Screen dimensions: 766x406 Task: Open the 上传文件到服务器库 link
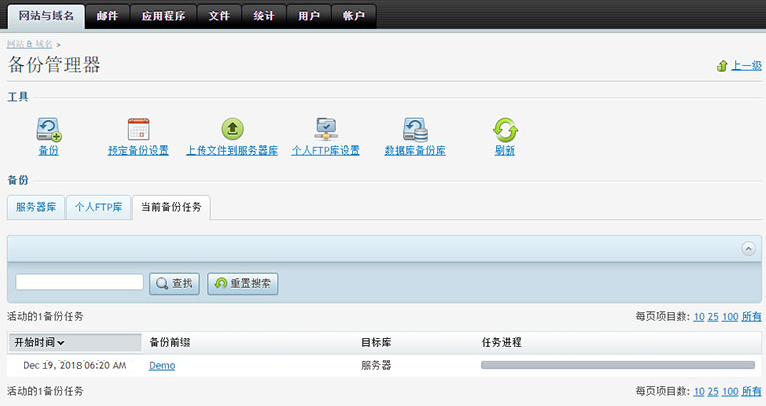click(232, 150)
